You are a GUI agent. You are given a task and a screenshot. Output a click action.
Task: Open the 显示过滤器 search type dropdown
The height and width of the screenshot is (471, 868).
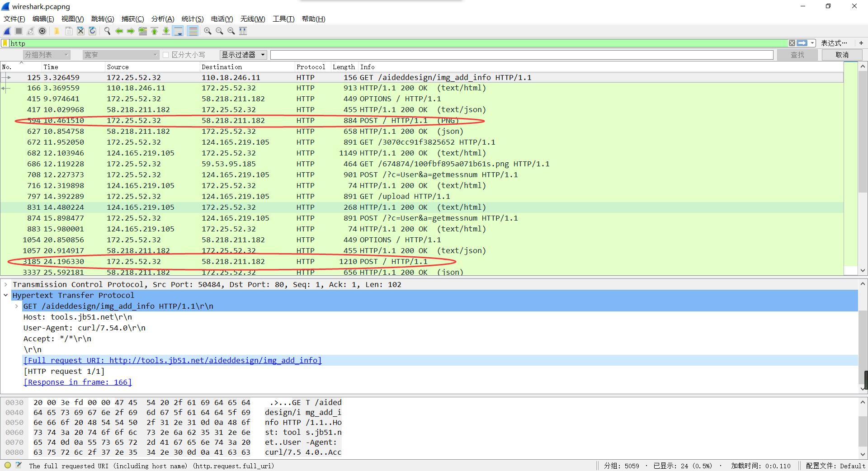[x=243, y=55]
